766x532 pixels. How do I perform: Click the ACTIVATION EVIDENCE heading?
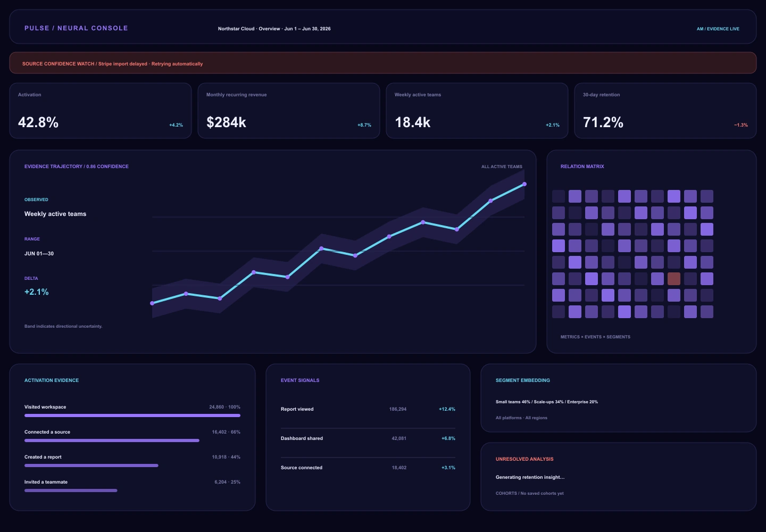52,380
